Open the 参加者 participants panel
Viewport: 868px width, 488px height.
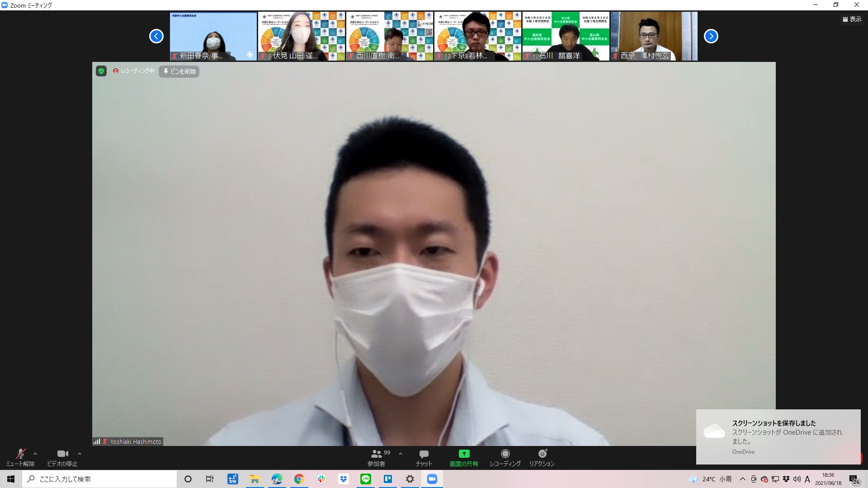point(377,458)
